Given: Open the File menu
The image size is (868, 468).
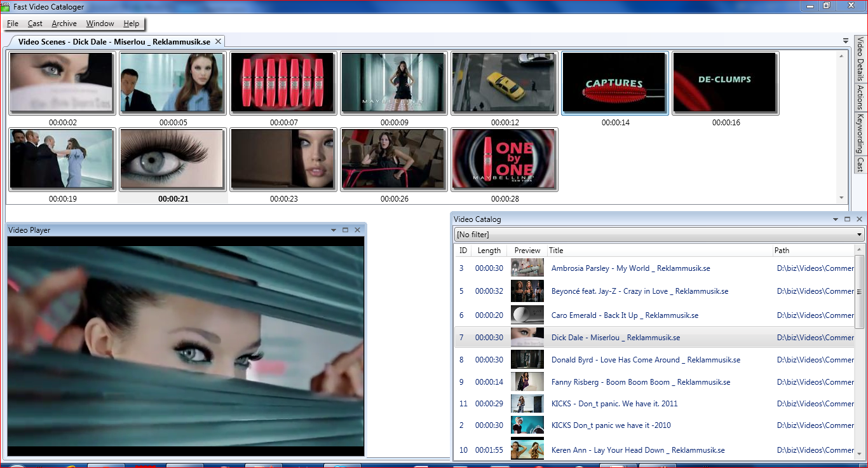Looking at the screenshot, I should coord(13,24).
